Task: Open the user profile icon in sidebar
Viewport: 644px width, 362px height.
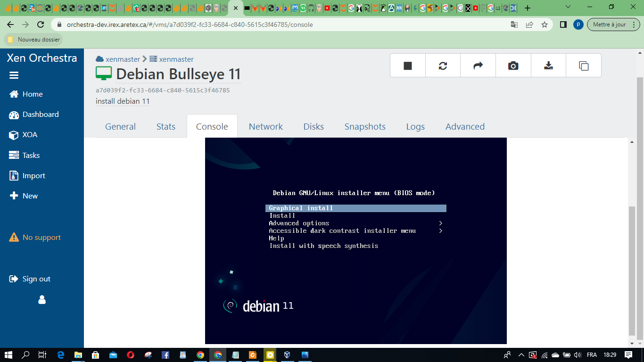Action: (42, 300)
